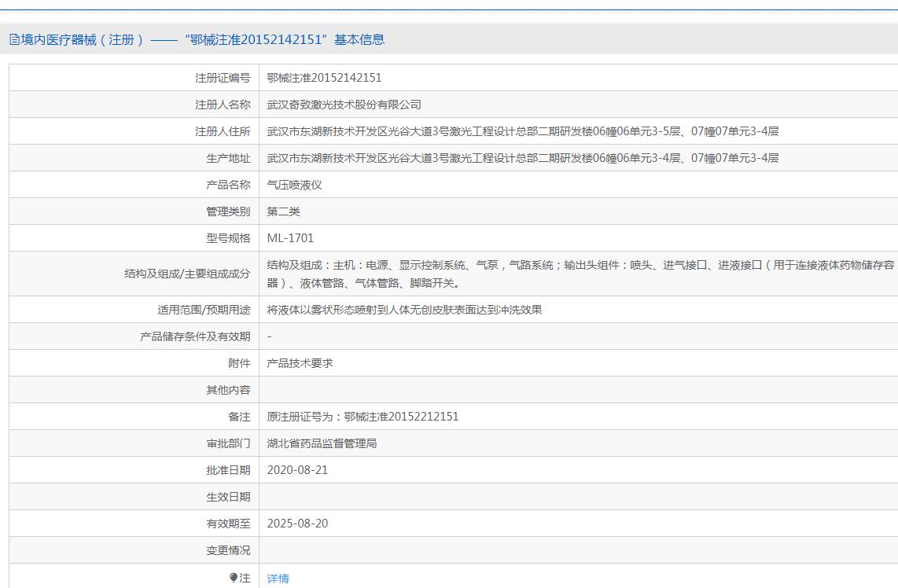Click the 生产地址 label cell
The width and height of the screenshot is (898, 588).
click(134, 158)
